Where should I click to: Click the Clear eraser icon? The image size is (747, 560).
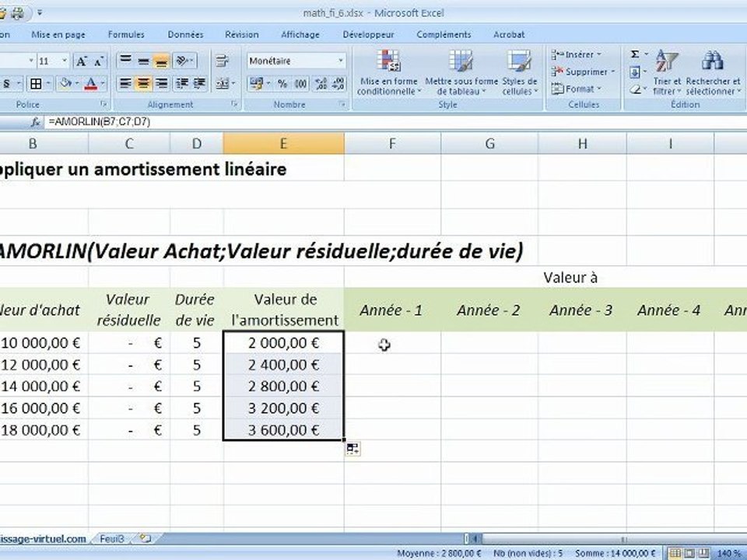pos(635,89)
